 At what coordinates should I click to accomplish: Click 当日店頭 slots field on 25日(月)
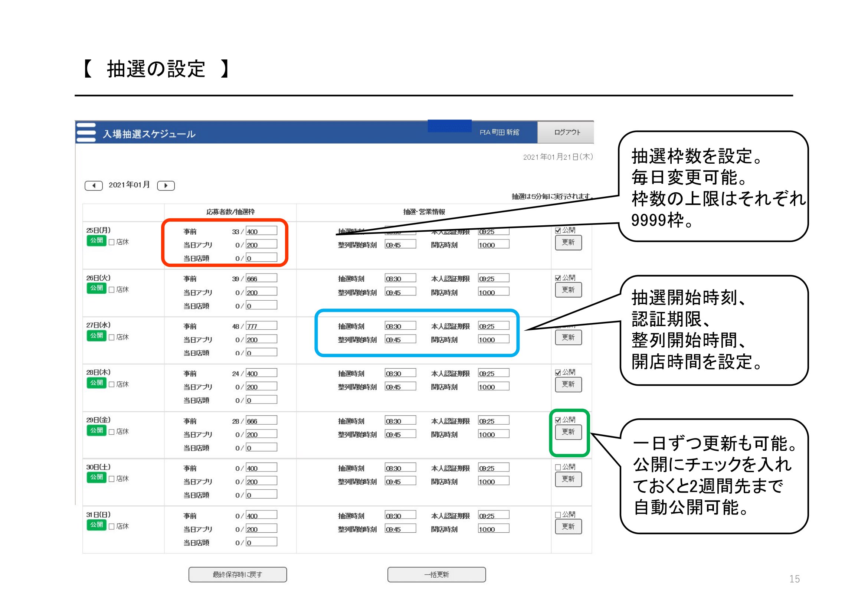point(261,258)
